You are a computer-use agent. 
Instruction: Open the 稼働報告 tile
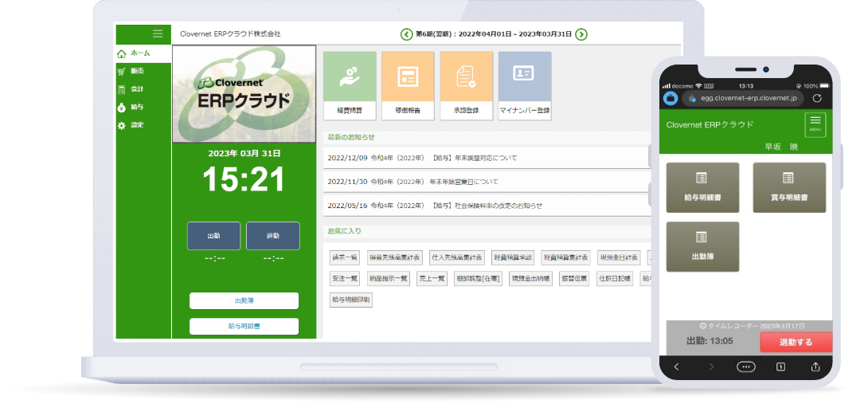408,86
